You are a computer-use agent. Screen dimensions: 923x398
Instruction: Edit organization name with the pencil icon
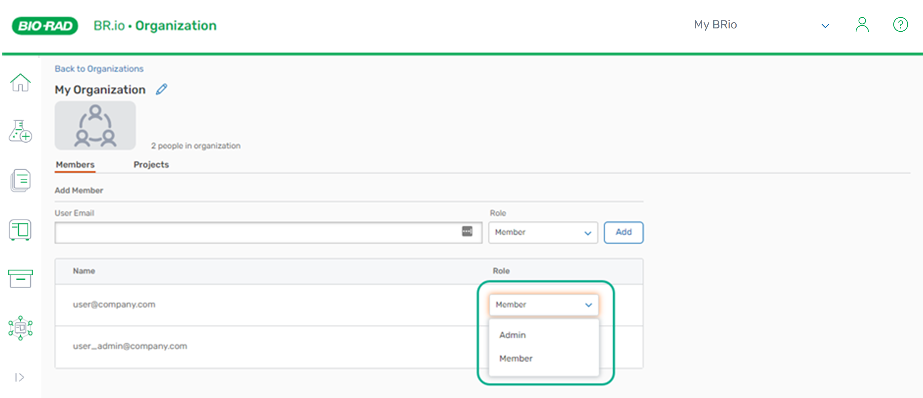161,89
